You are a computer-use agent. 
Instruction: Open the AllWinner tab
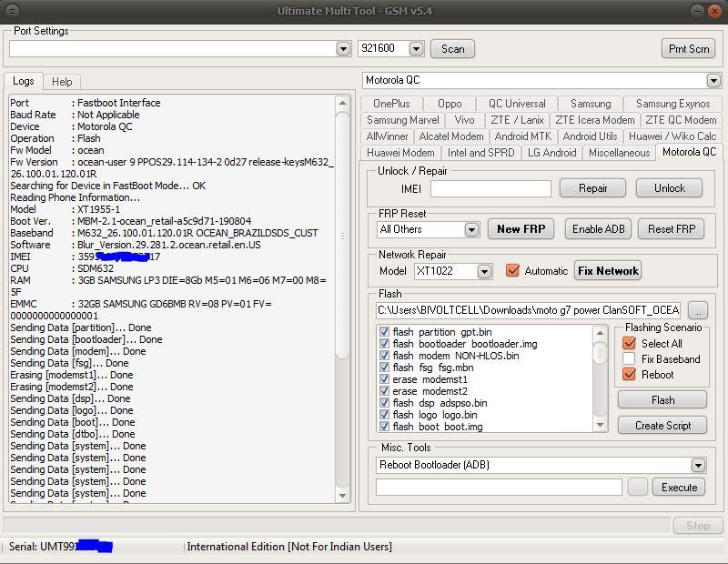pos(387,136)
